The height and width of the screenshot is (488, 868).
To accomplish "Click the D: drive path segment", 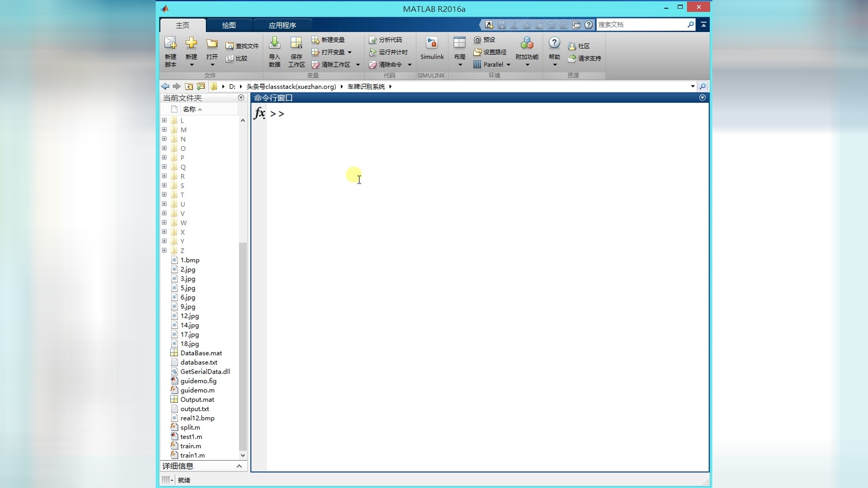I will click(x=232, y=86).
